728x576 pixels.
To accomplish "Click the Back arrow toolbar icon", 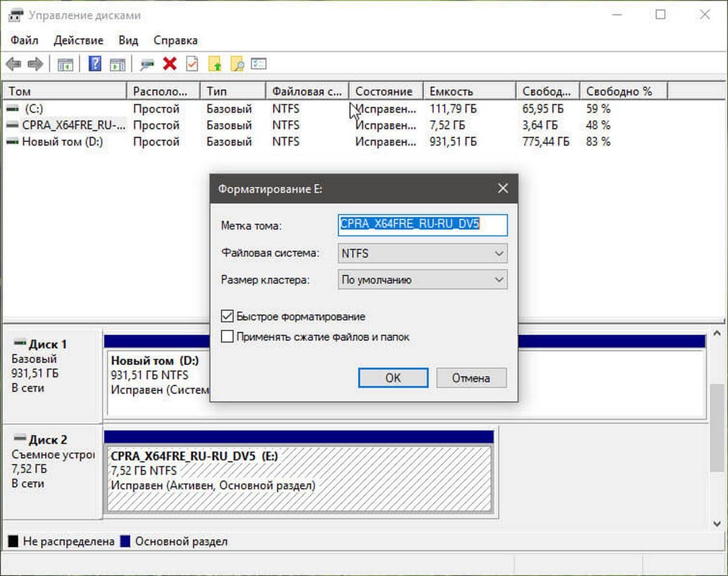I will tap(13, 64).
